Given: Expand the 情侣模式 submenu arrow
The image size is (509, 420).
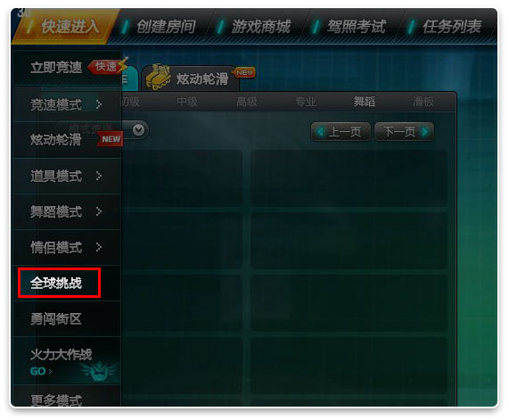Looking at the screenshot, I should tap(99, 248).
